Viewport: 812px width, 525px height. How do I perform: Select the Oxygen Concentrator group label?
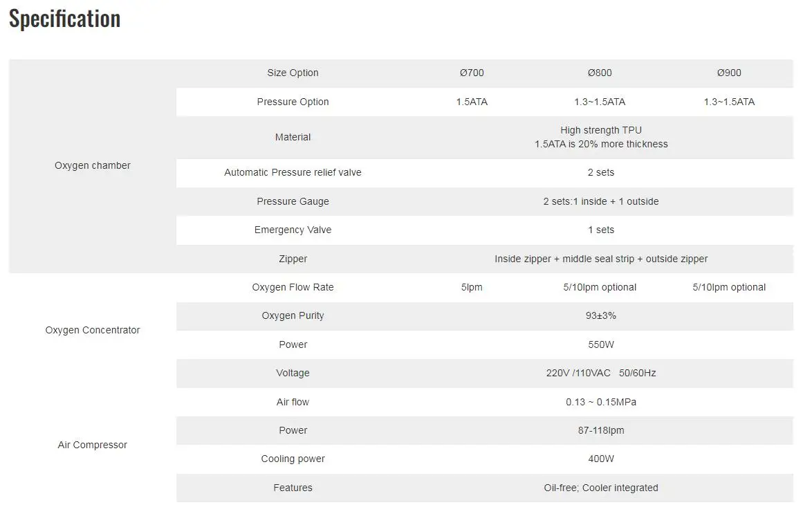pos(93,331)
